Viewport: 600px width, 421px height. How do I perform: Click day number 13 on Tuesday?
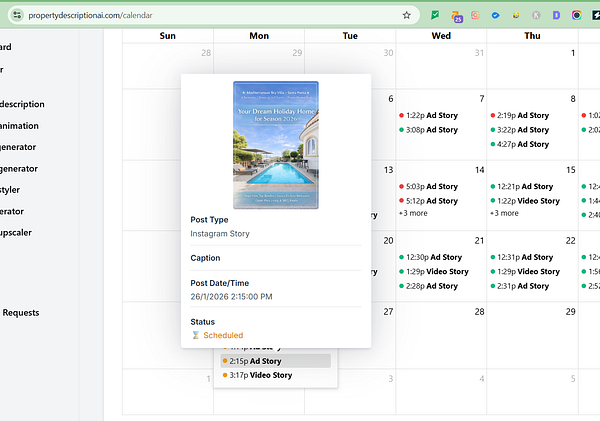click(388, 170)
